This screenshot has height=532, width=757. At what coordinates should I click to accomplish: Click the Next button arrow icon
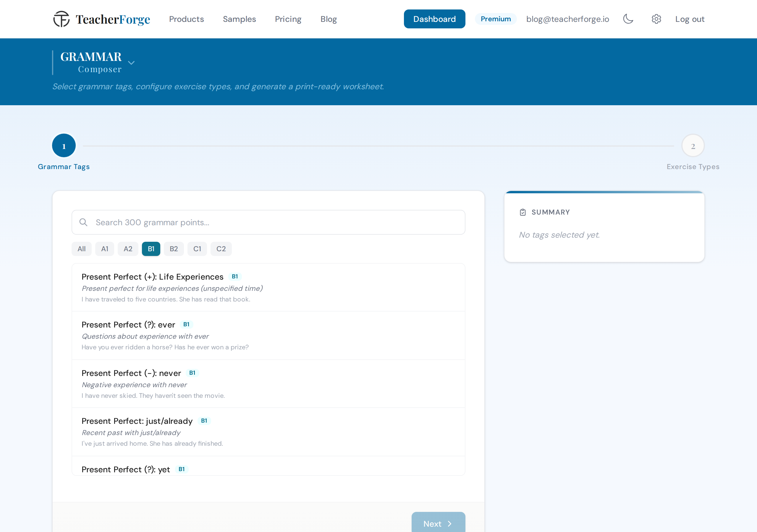(x=450, y=524)
